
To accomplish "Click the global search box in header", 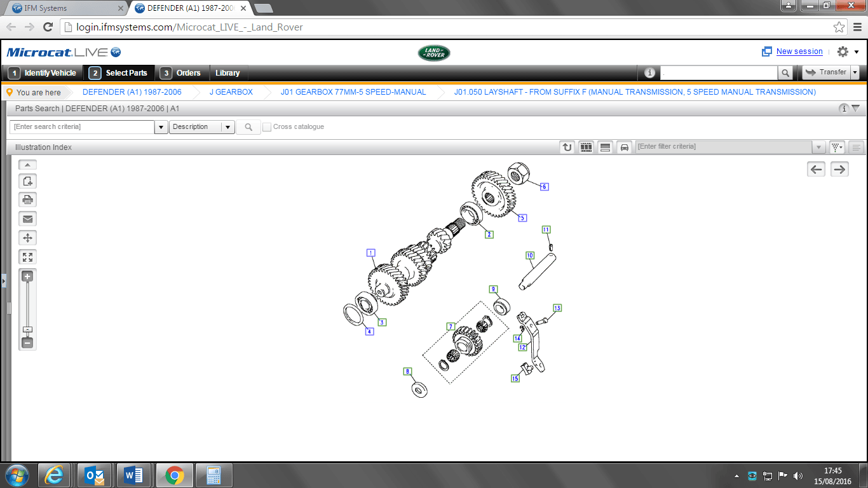I will [x=719, y=73].
